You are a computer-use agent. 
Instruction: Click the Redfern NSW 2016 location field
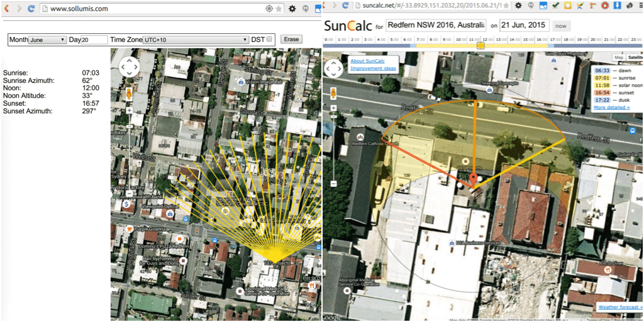(x=436, y=25)
